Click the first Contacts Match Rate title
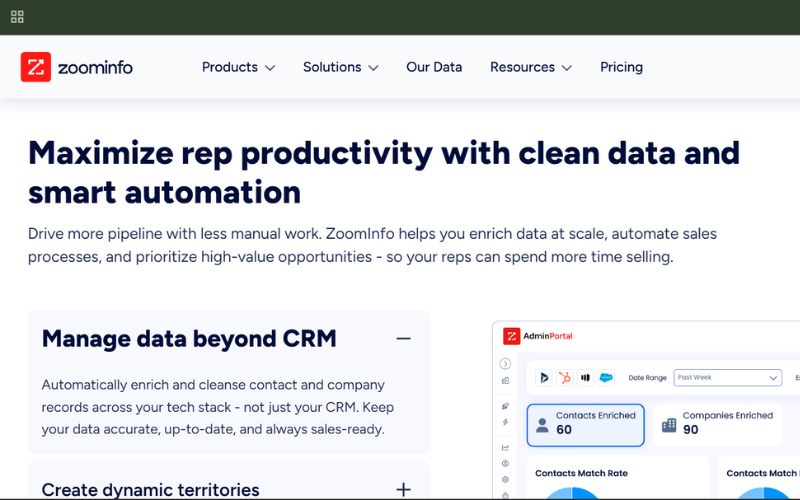 click(x=581, y=473)
